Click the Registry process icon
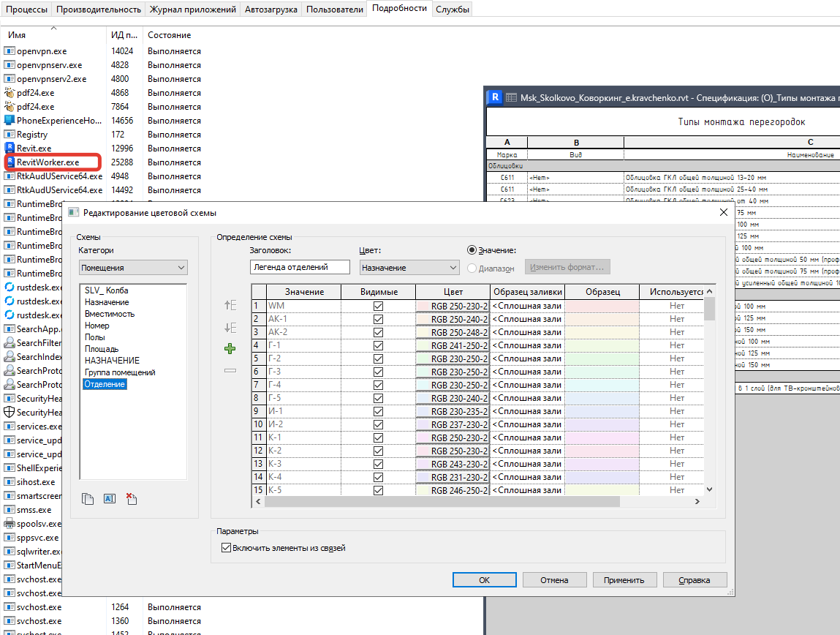Screen dimensions: 840x635 pos(9,134)
